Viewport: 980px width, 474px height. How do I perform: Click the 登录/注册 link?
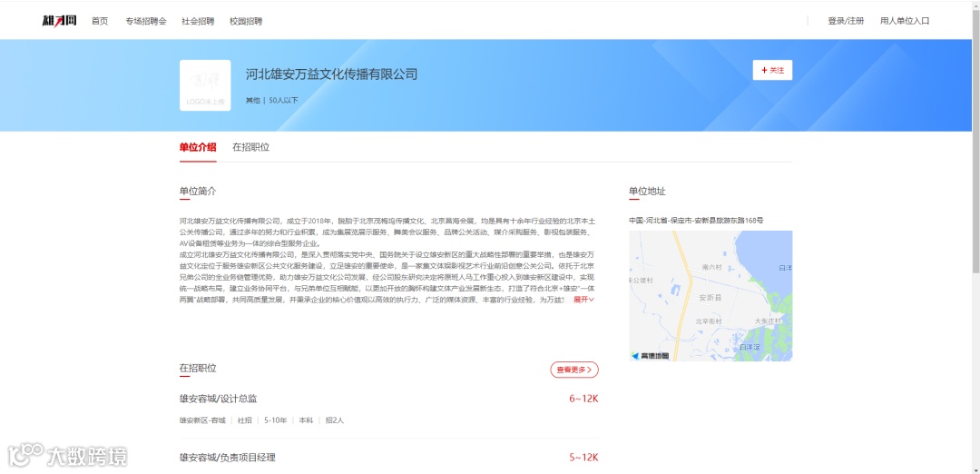pyautogui.click(x=846, y=21)
